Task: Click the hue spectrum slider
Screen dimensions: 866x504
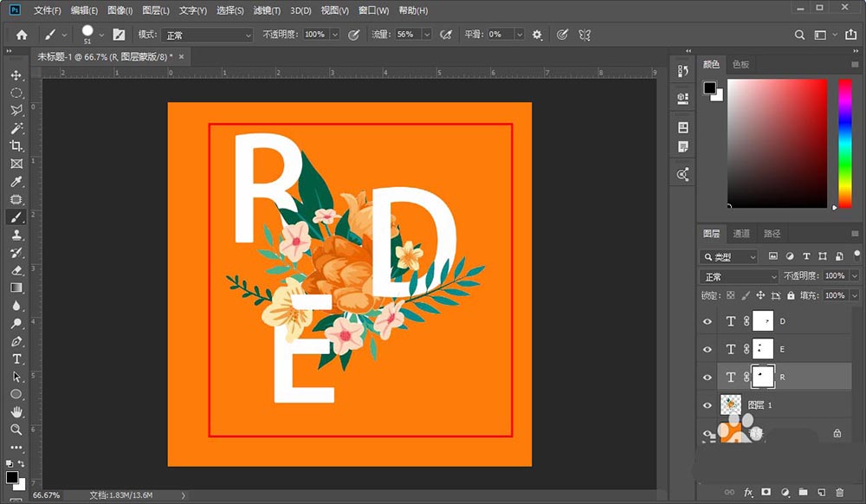Action: click(x=845, y=144)
